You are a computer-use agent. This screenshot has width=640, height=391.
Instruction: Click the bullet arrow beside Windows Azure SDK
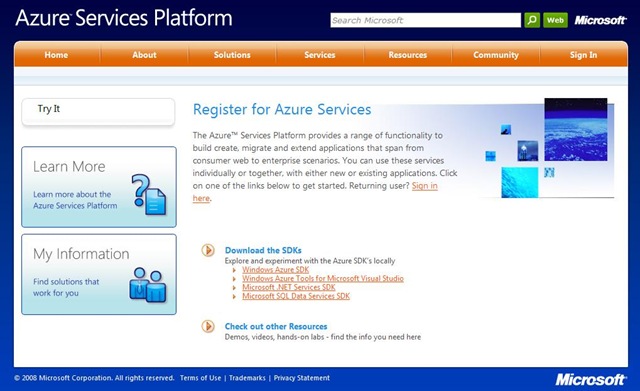click(234, 270)
